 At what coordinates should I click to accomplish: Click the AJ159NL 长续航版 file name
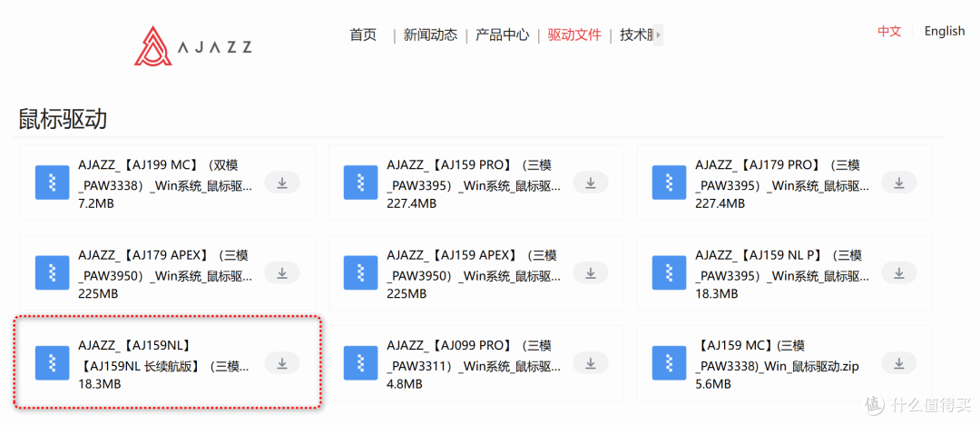[163, 355]
